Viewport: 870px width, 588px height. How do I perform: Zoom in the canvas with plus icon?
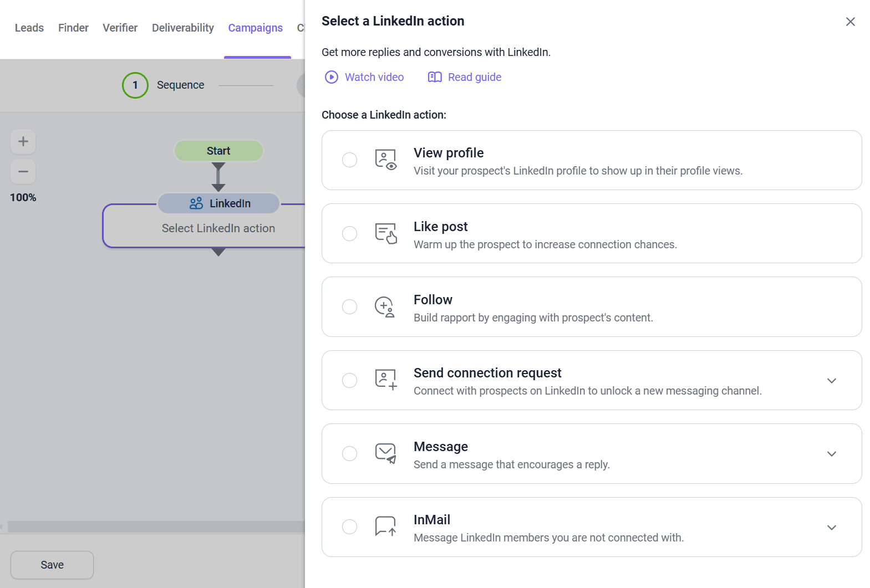[23, 141]
